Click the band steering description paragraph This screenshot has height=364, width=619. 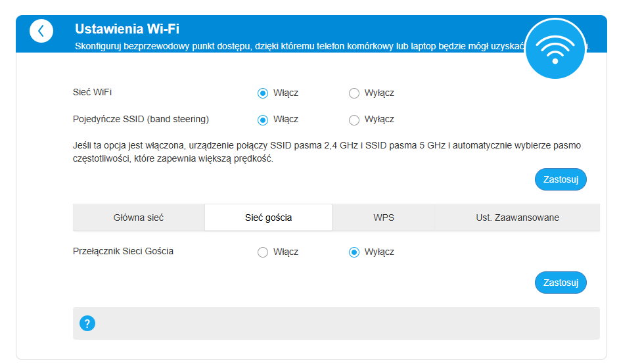[x=327, y=152]
